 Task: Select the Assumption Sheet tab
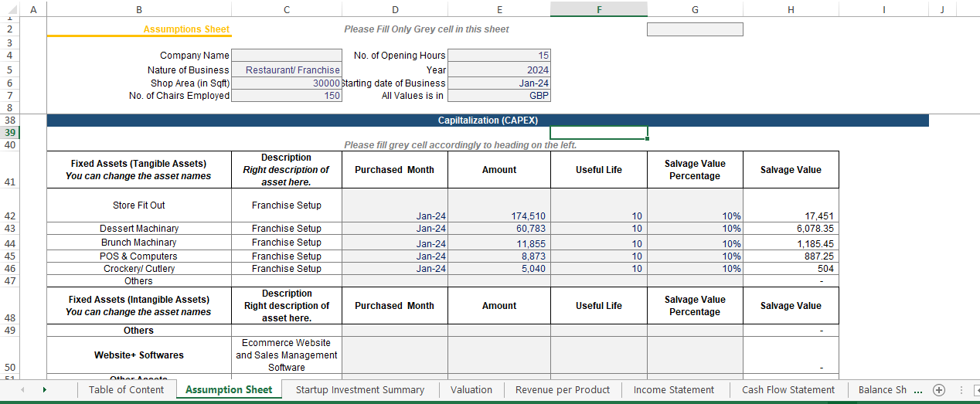[x=229, y=390]
